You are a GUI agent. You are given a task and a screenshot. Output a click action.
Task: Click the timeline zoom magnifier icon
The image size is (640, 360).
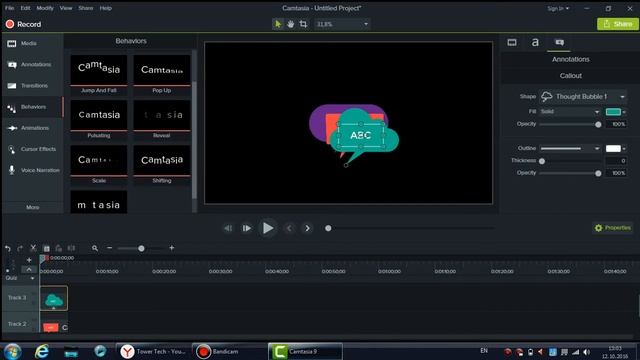(x=95, y=248)
